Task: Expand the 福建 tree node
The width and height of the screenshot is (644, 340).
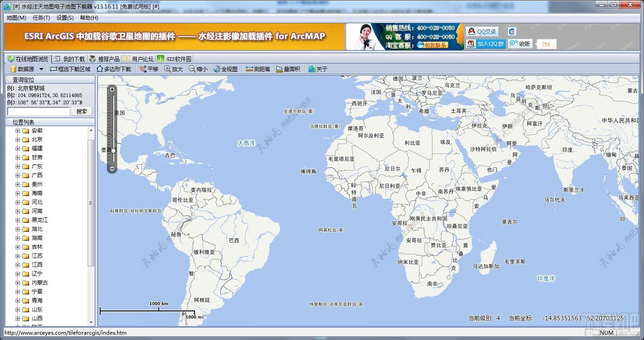Action: click(17, 149)
